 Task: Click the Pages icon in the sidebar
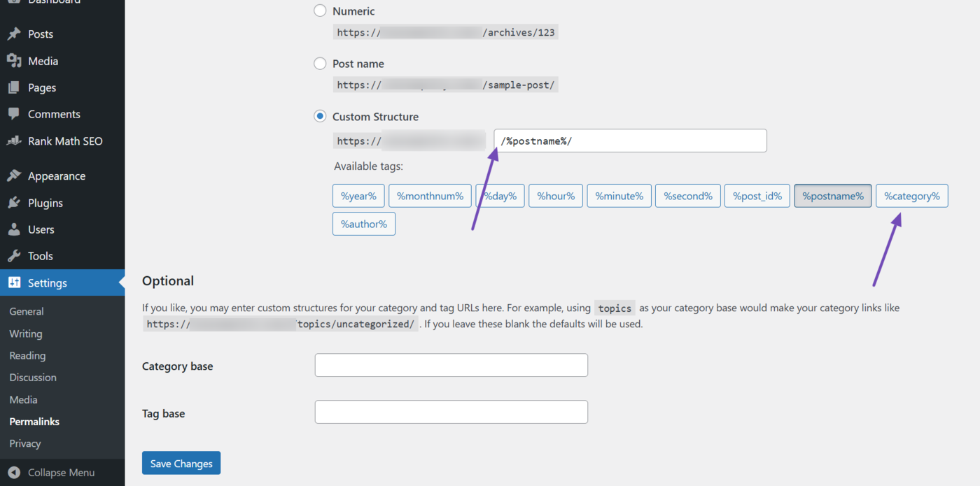[14, 87]
